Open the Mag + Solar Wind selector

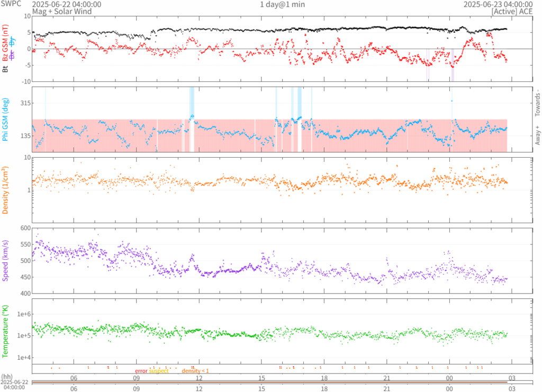point(61,11)
